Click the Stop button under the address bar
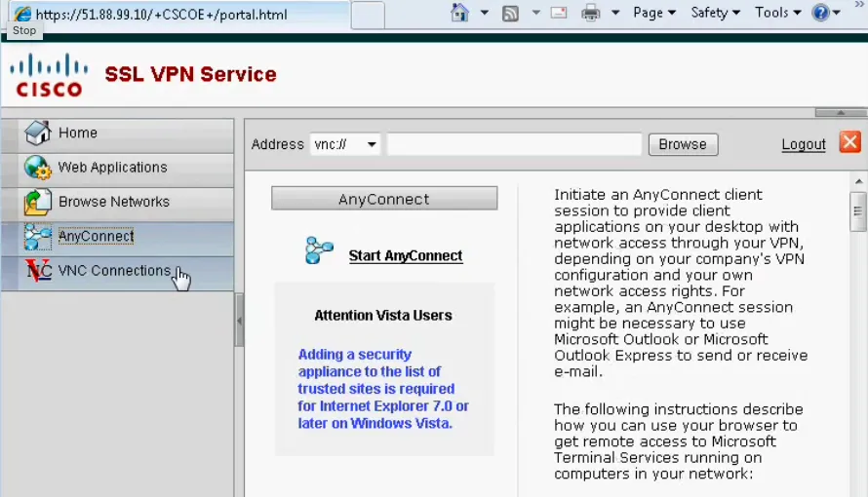The image size is (868, 497). [24, 31]
